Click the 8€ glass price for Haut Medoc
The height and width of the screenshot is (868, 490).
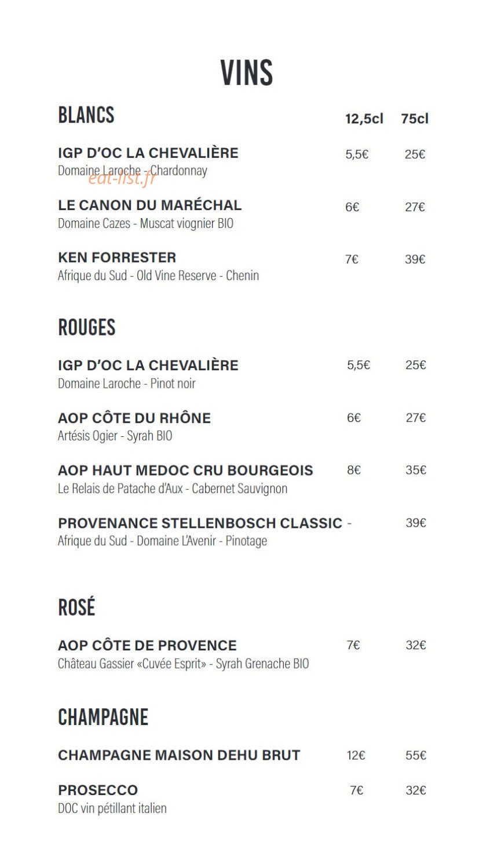(x=354, y=470)
